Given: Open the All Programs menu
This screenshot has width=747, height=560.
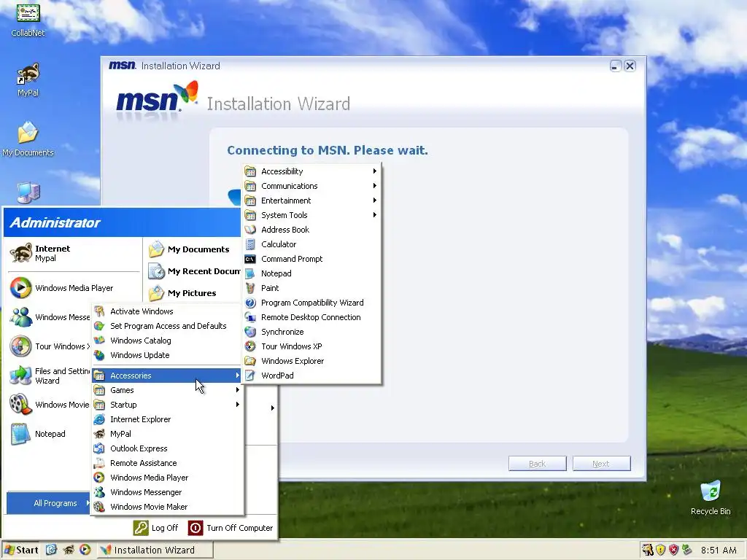Looking at the screenshot, I should [x=49, y=503].
